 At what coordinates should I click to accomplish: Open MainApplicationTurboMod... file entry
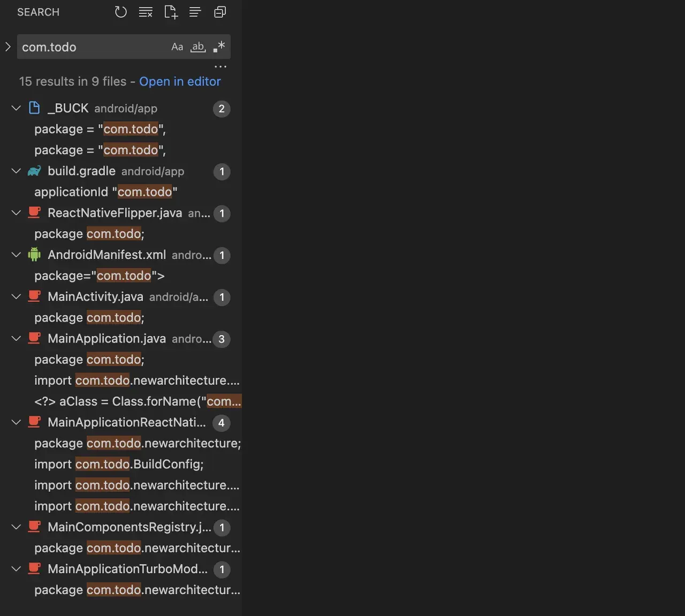[x=121, y=569]
